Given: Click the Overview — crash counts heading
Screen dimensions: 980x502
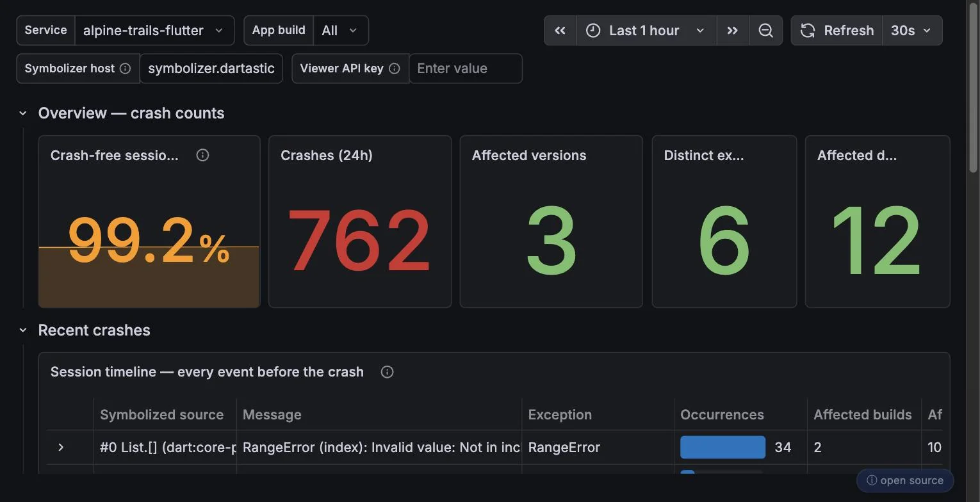Looking at the screenshot, I should tap(131, 113).
